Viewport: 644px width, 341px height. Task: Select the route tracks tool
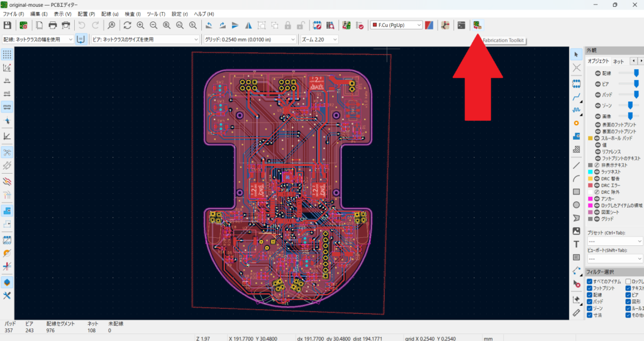tap(576, 97)
